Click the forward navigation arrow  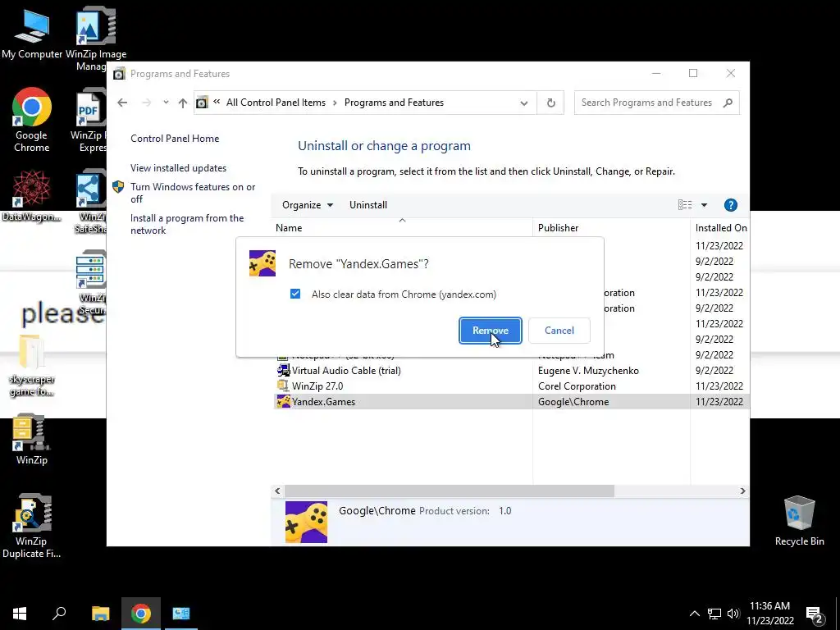pyautogui.click(x=146, y=103)
